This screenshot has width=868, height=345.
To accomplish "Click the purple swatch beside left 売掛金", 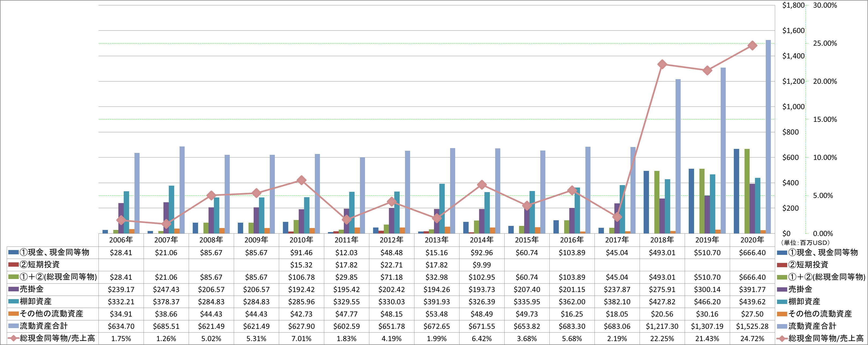I will point(13,289).
